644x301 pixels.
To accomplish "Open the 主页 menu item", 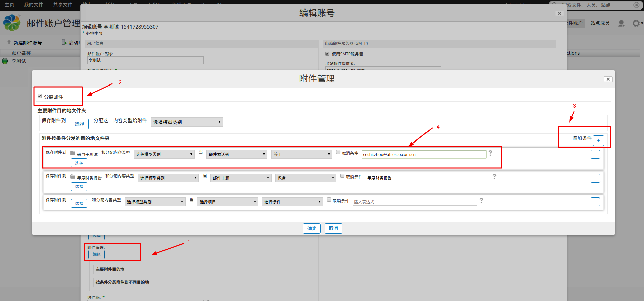I will click(10, 5).
